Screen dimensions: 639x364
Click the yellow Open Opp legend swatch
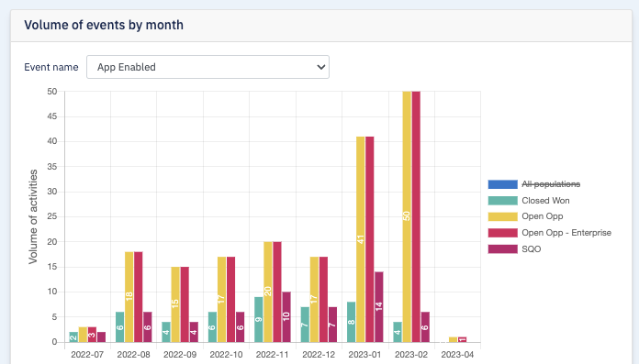point(502,216)
